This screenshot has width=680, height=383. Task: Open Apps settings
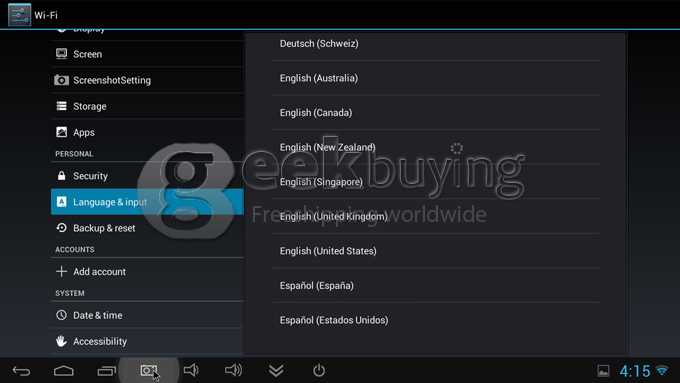[147, 132]
